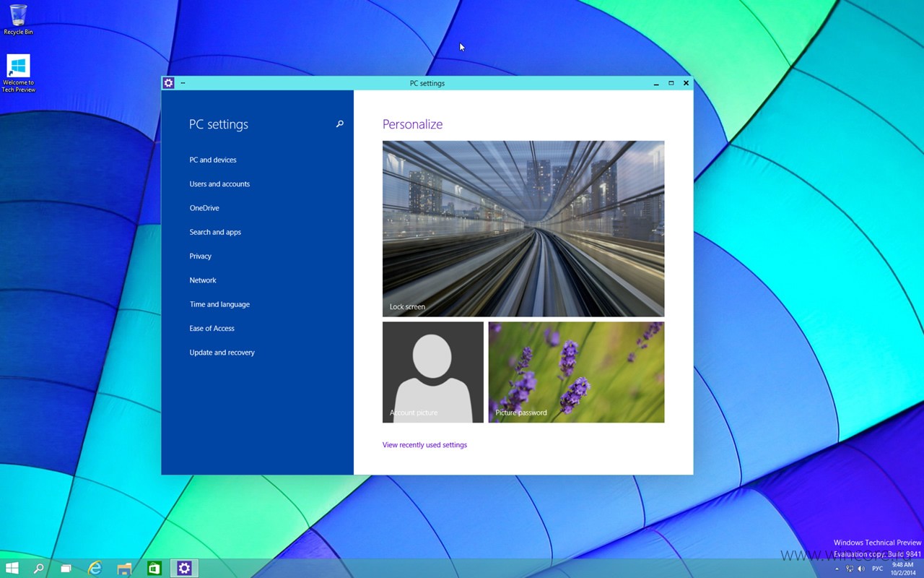
Task: Open Ease of Access settings
Action: point(212,329)
